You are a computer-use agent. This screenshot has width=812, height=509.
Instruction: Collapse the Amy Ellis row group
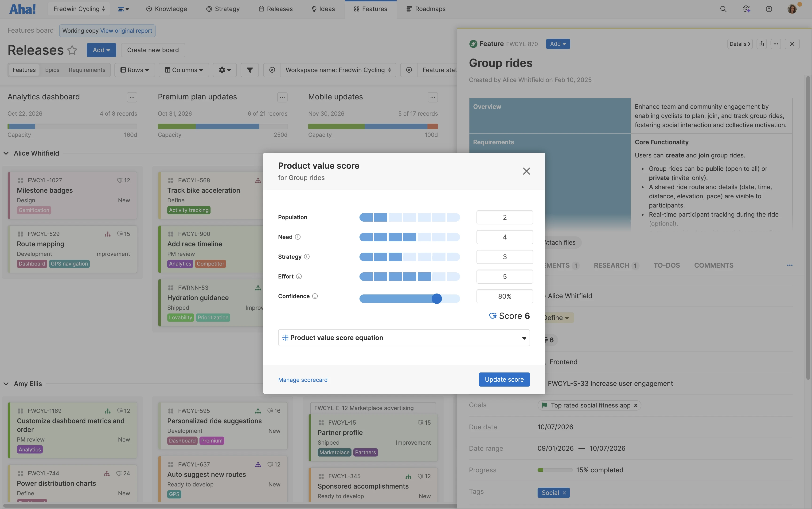[x=6, y=384]
